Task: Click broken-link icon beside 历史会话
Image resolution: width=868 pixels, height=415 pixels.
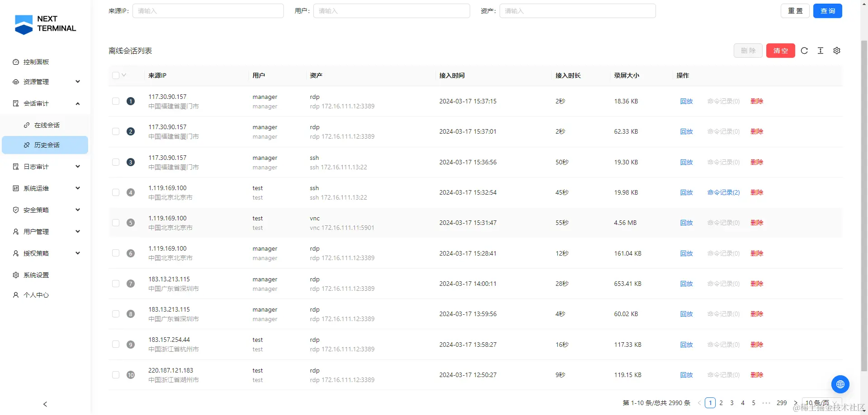Action: (x=27, y=145)
